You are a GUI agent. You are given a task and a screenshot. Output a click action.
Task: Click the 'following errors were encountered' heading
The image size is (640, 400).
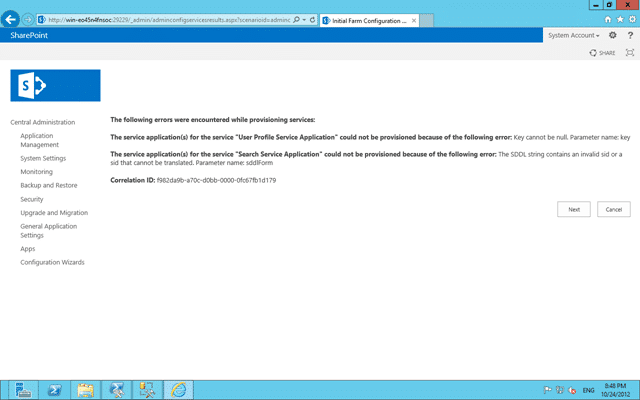coord(213,120)
